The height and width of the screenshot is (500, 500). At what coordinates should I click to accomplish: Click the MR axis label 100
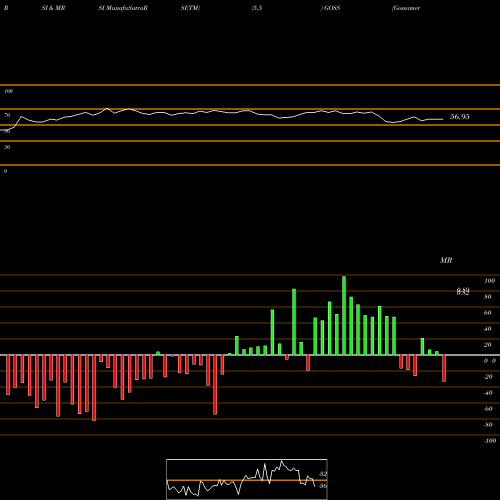489,281
